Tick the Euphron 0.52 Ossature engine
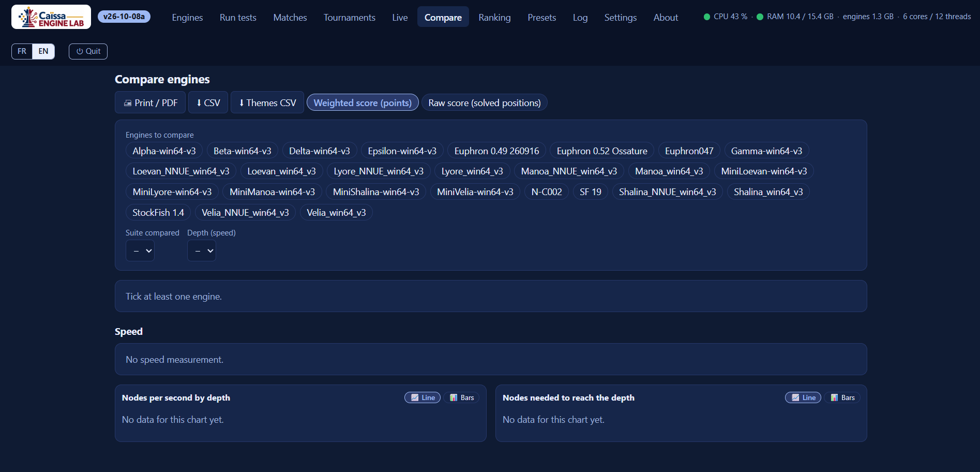The height and width of the screenshot is (472, 980). pos(602,151)
